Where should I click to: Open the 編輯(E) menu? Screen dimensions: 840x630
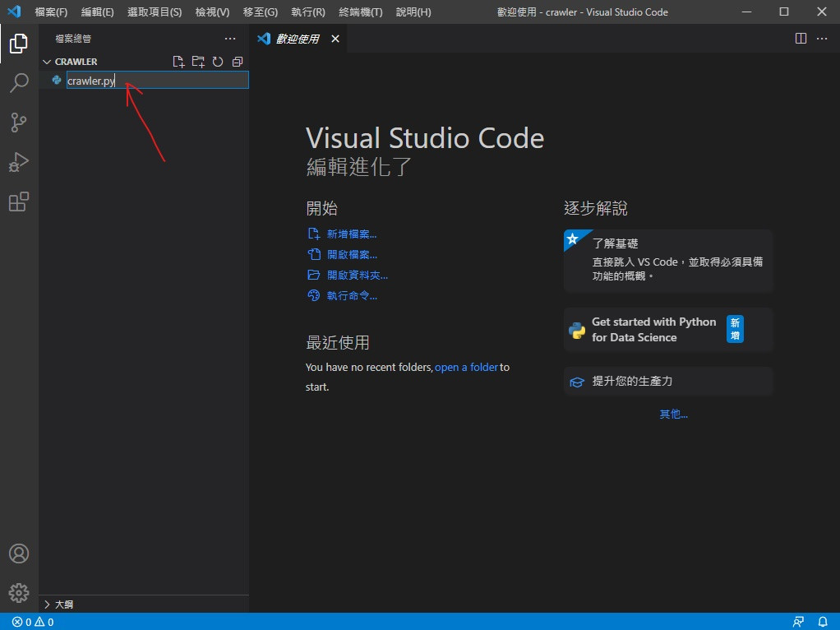point(98,12)
